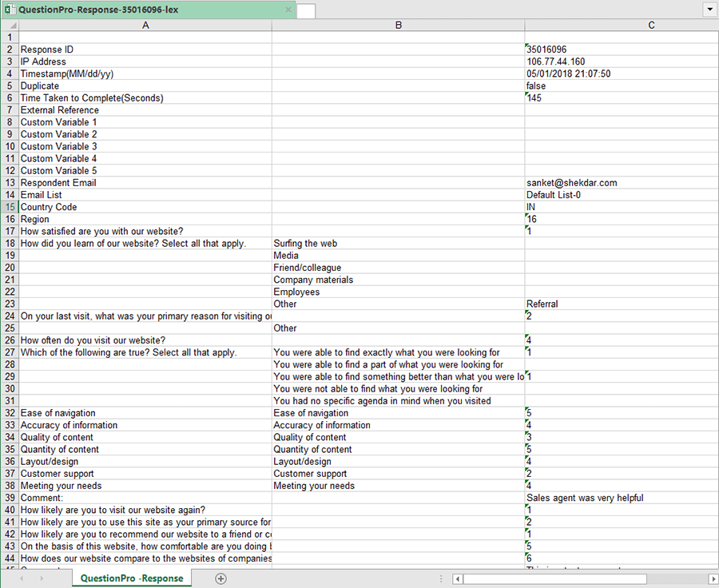The image size is (719, 588).
Task: Select Customer support in column A
Action: (145, 473)
